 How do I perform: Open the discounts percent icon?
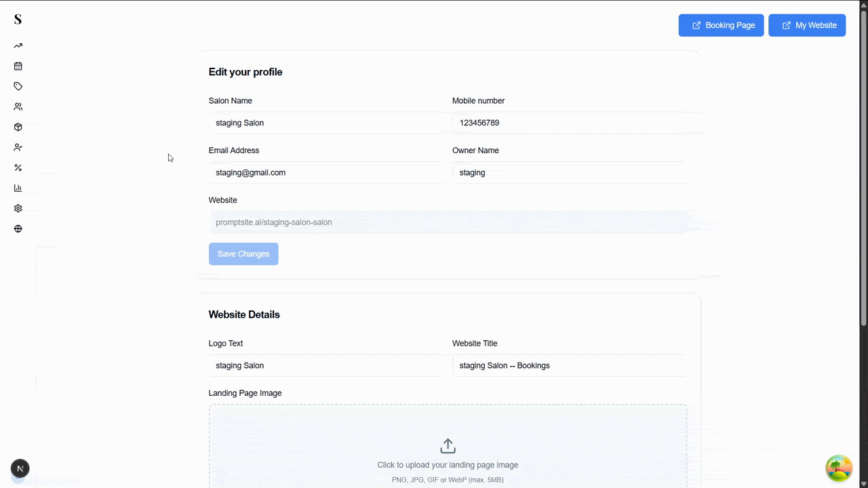coord(18,167)
